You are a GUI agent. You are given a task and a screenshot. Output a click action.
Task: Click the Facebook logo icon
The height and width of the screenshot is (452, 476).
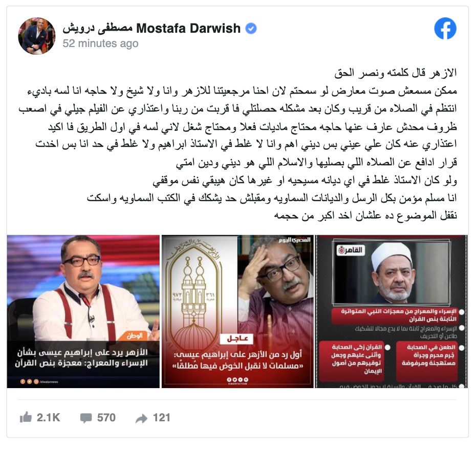[445, 29]
